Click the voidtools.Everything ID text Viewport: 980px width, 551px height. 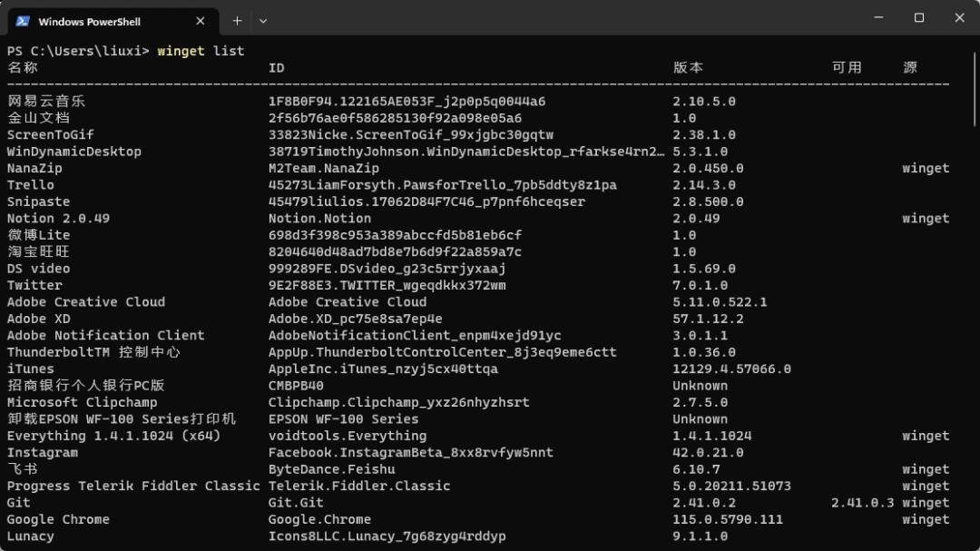[348, 436]
